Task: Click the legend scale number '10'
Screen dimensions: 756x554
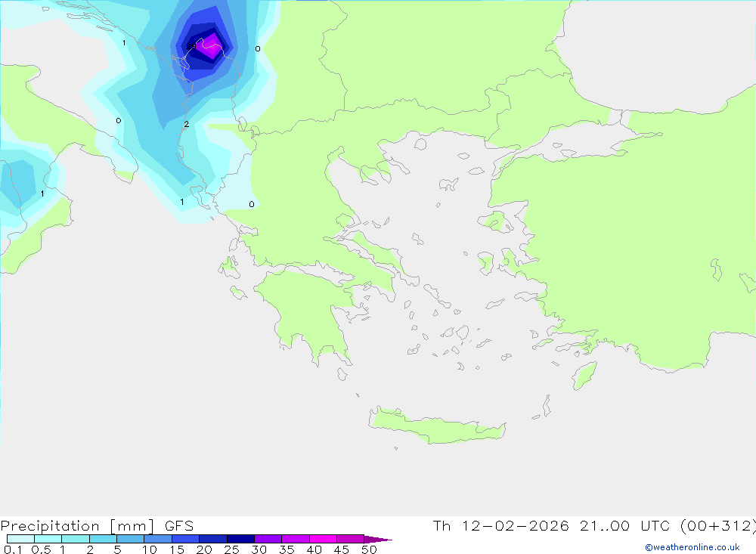Action: (149, 549)
